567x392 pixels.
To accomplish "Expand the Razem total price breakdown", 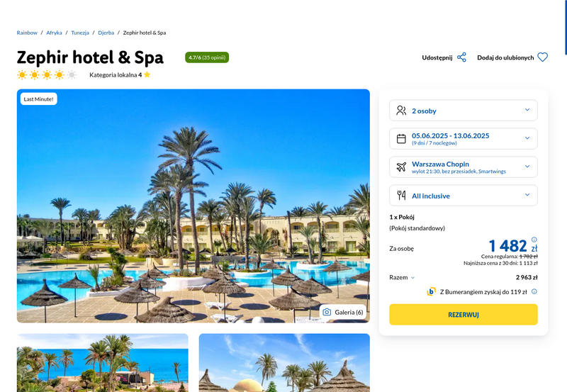I will coord(402,277).
